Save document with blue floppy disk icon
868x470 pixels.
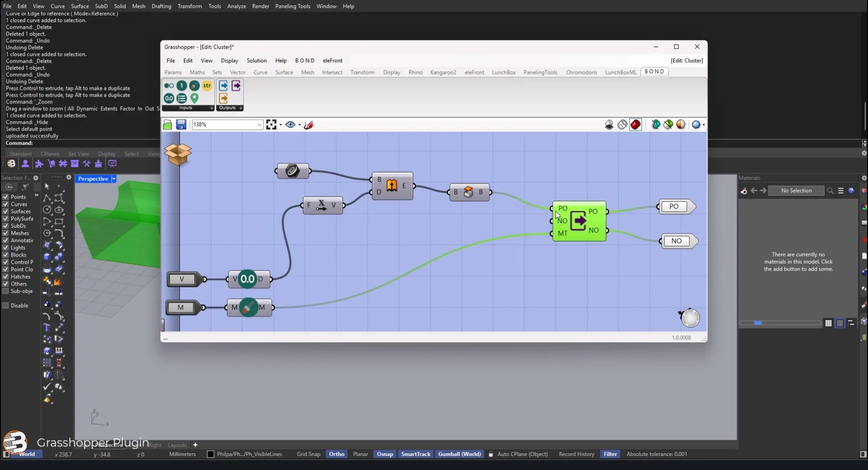181,125
